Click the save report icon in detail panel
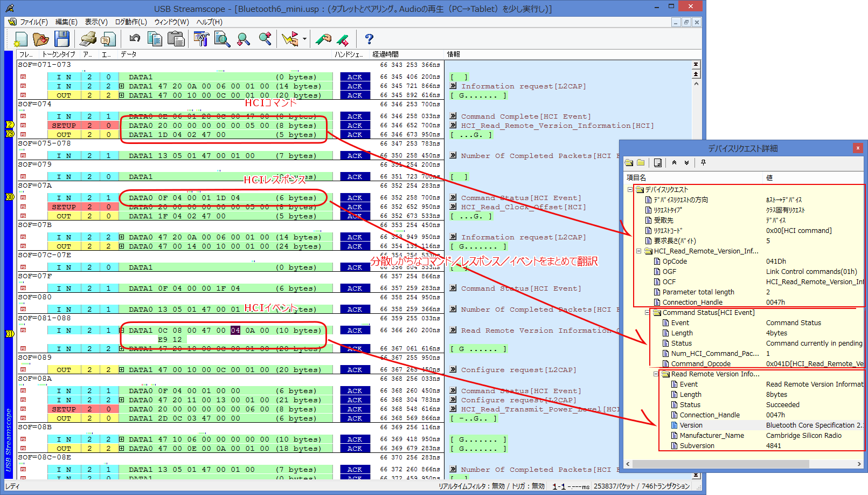 point(658,162)
